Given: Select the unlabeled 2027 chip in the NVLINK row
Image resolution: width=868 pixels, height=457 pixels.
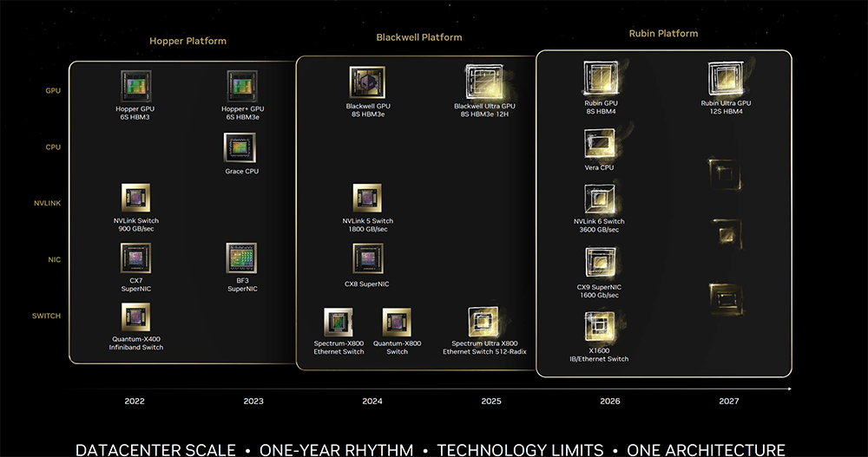Looking at the screenshot, I should 727,233.
